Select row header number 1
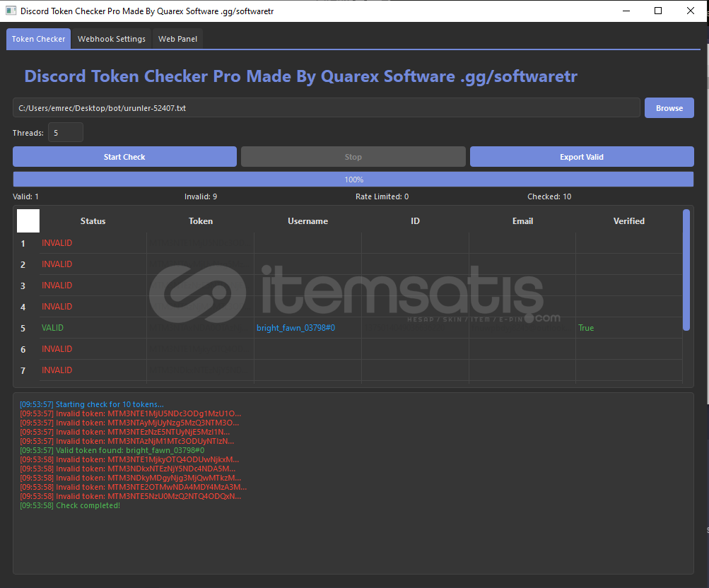Screen dimensions: 709x588 click(23, 244)
